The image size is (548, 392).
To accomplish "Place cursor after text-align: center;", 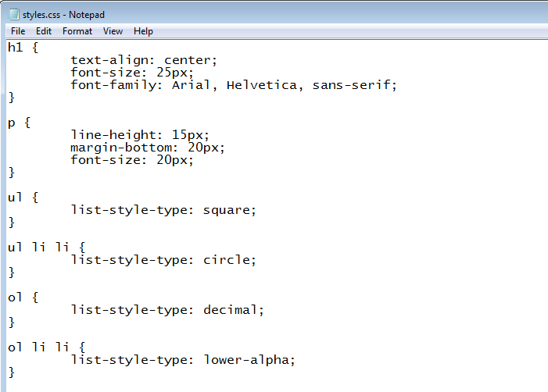I will pos(218,60).
